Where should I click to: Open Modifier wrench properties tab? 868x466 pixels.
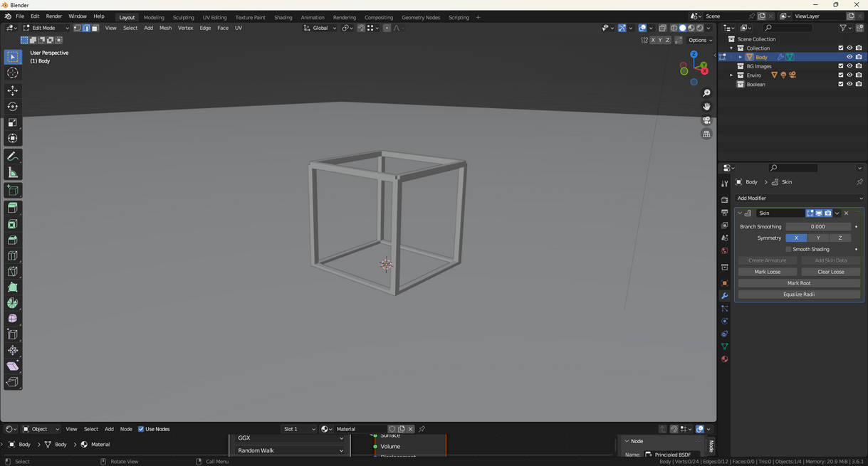click(724, 296)
